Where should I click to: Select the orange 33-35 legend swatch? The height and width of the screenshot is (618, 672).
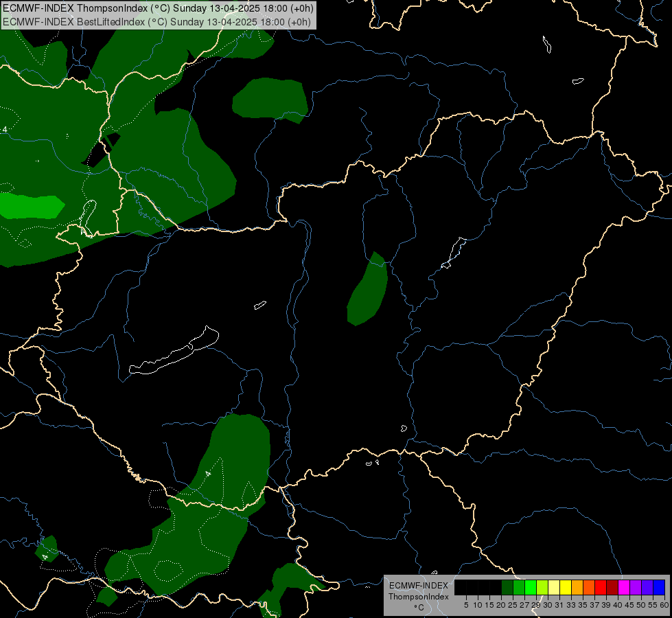pos(577,587)
